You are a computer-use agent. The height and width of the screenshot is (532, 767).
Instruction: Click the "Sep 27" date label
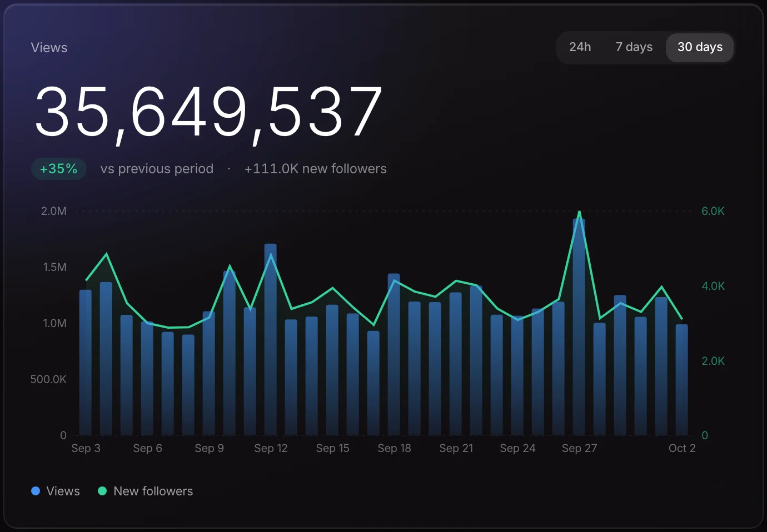click(x=579, y=448)
